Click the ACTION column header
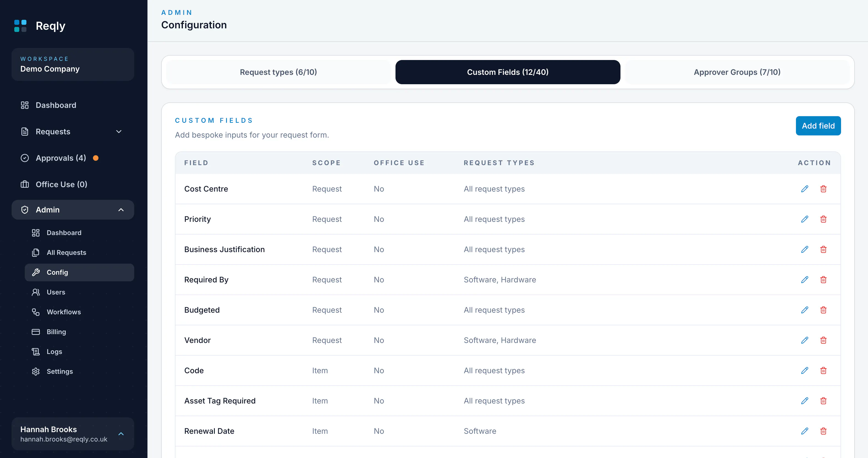The image size is (868, 458). [x=814, y=163]
